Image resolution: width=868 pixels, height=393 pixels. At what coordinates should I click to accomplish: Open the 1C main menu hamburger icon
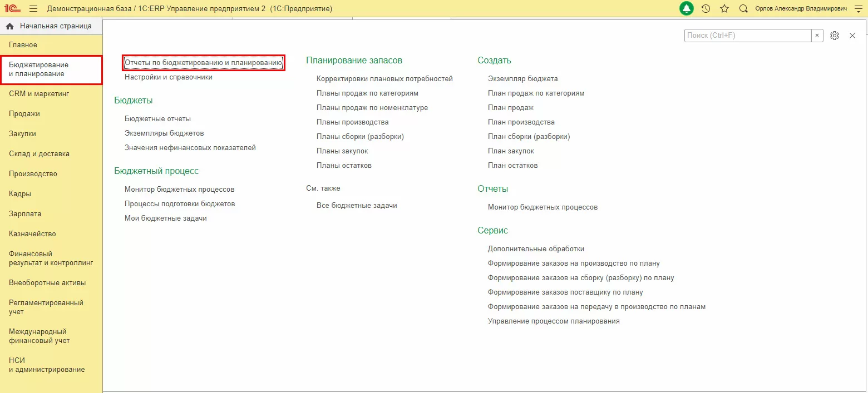pyautogui.click(x=33, y=9)
